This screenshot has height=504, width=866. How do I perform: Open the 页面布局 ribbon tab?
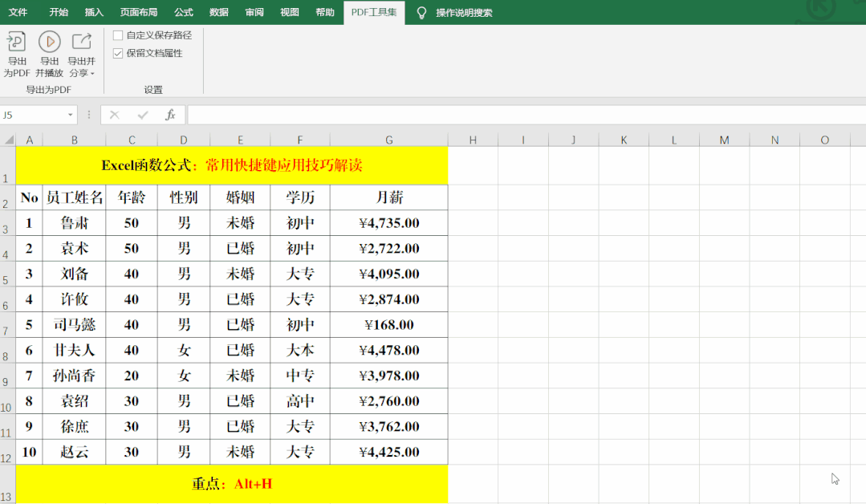point(139,12)
